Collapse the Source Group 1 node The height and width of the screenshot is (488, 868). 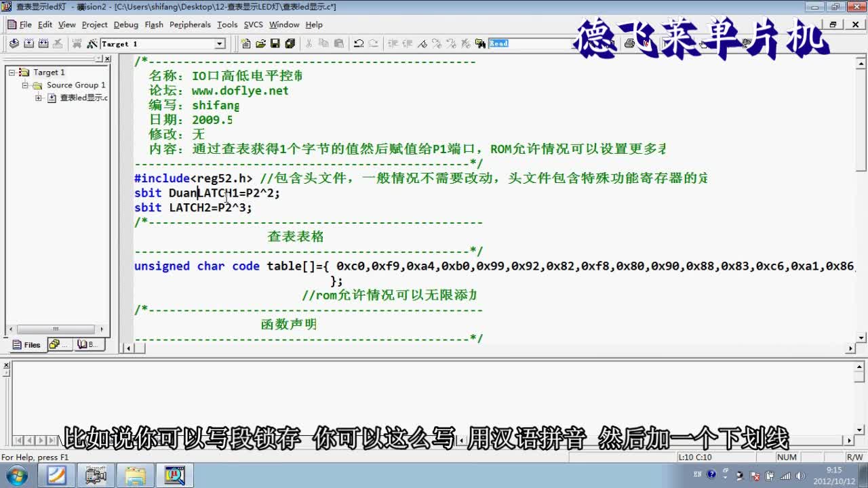(25, 85)
